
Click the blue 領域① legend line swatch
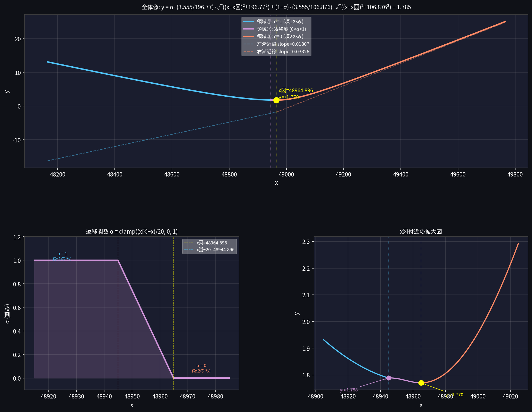point(248,22)
